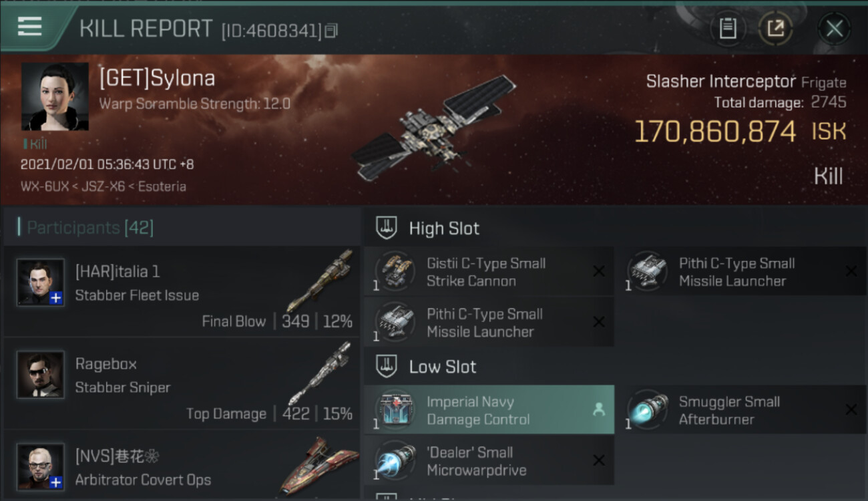868x501 pixels.
Task: Toggle X mark on 'Dealer' Small Microwarpdrive
Action: [x=599, y=461]
